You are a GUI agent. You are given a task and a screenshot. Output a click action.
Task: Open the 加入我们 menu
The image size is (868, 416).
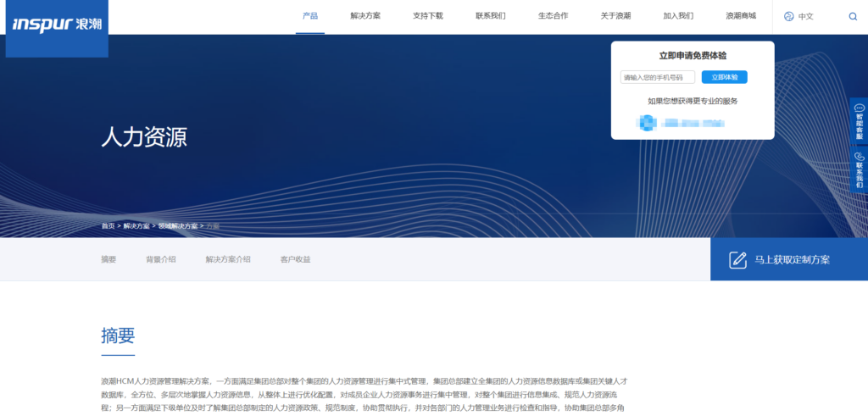[678, 16]
